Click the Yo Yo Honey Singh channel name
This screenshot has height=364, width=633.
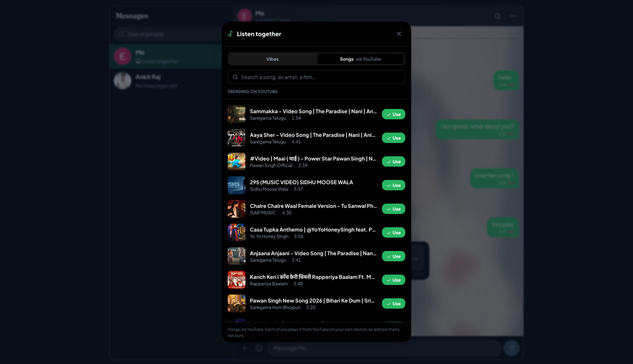[269, 236]
